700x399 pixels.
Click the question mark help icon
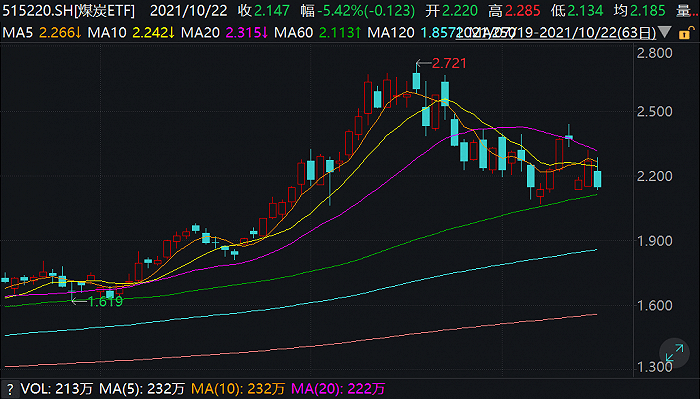click(9, 389)
